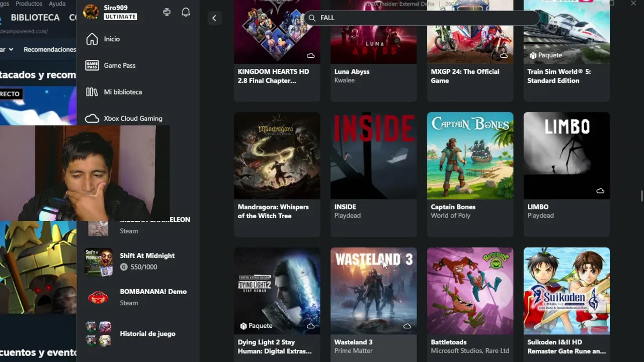Open the Productos menu in the Steam window

(x=29, y=4)
